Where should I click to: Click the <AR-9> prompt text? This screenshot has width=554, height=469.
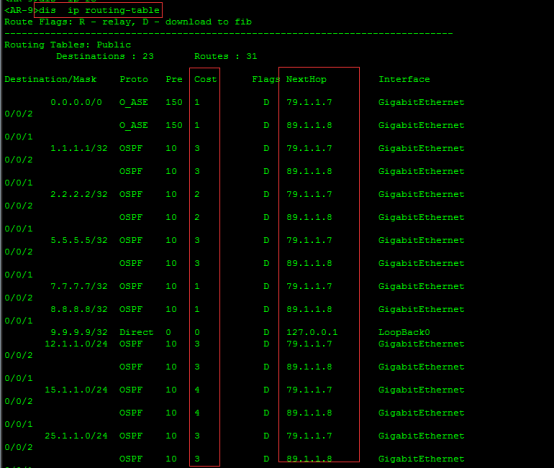(21, 11)
